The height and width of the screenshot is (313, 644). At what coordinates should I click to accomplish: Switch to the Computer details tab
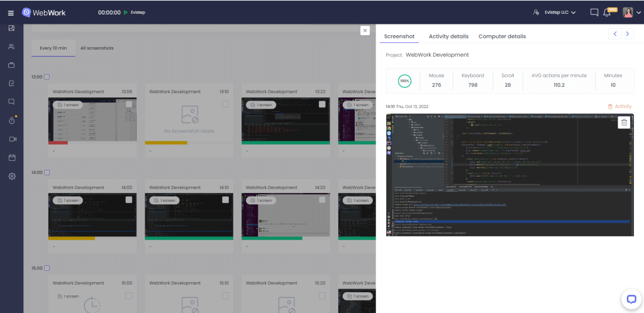pyautogui.click(x=502, y=36)
